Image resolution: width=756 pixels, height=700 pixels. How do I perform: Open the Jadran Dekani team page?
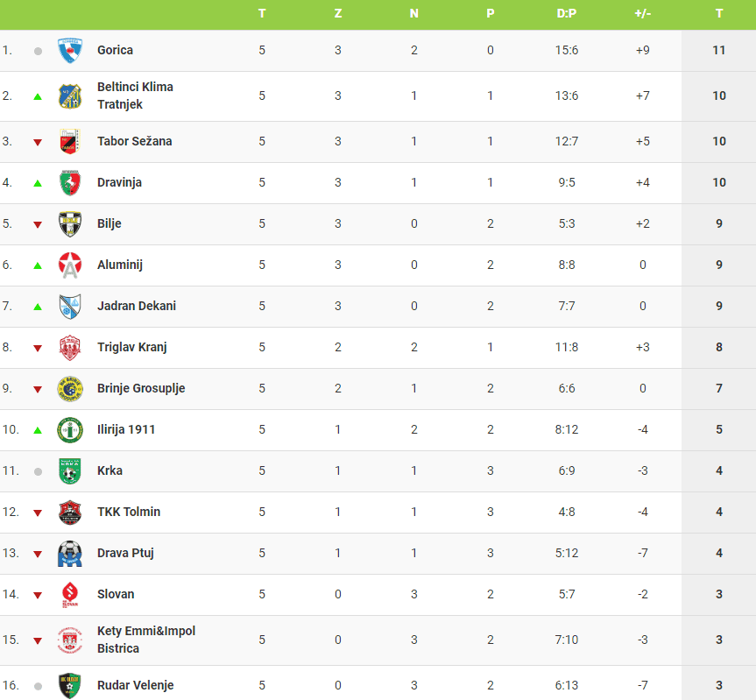tap(137, 306)
